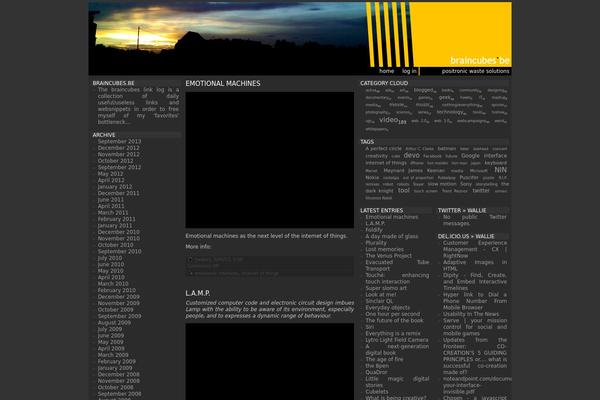Open Adaptive Images in HTML link
The height and width of the screenshot is (400, 600).
coord(475,266)
